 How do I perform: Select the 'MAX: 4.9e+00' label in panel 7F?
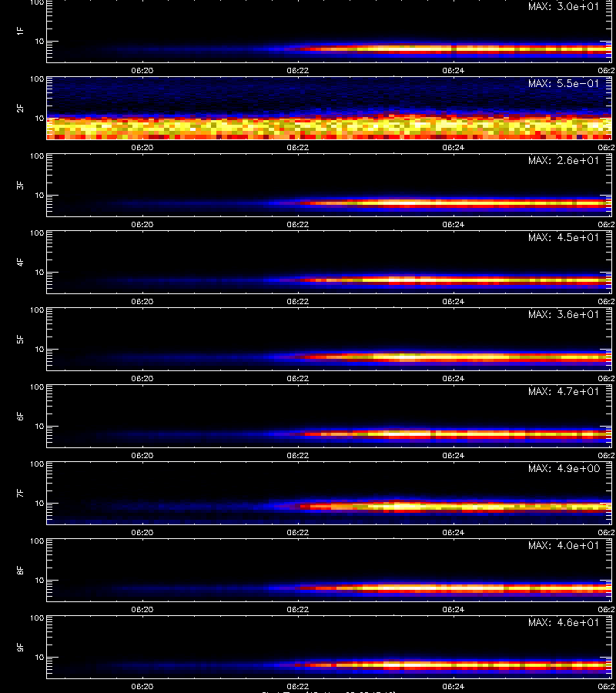click(x=564, y=468)
